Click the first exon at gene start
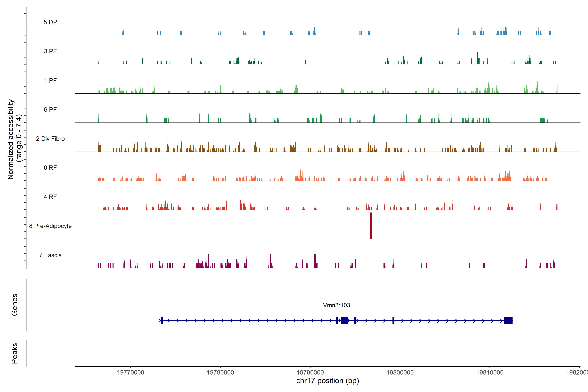This screenshot has height=392, width=588. [x=162, y=320]
